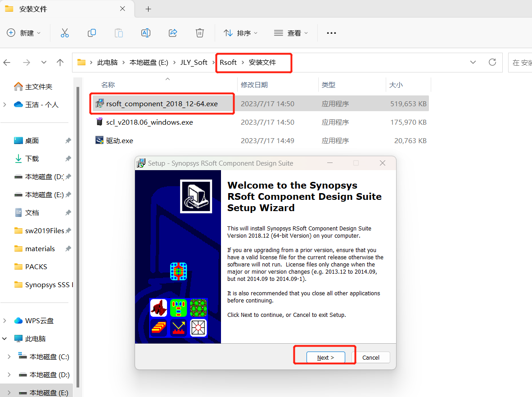Click the Rename icon in toolbar

146,33
